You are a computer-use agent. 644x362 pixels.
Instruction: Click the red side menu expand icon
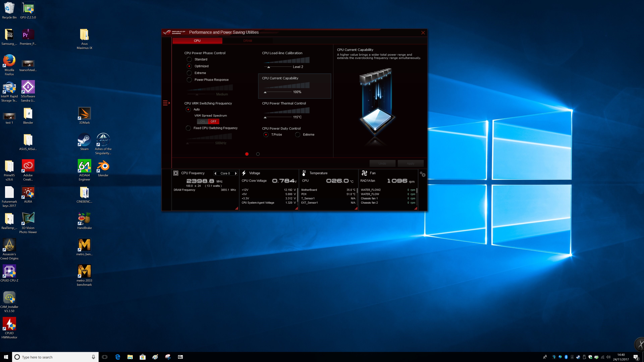pyautogui.click(x=166, y=103)
